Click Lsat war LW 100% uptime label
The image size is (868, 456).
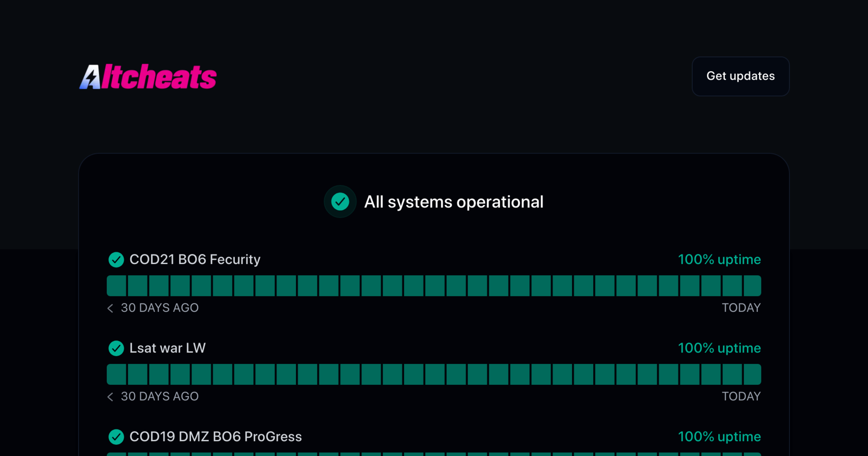click(x=719, y=348)
